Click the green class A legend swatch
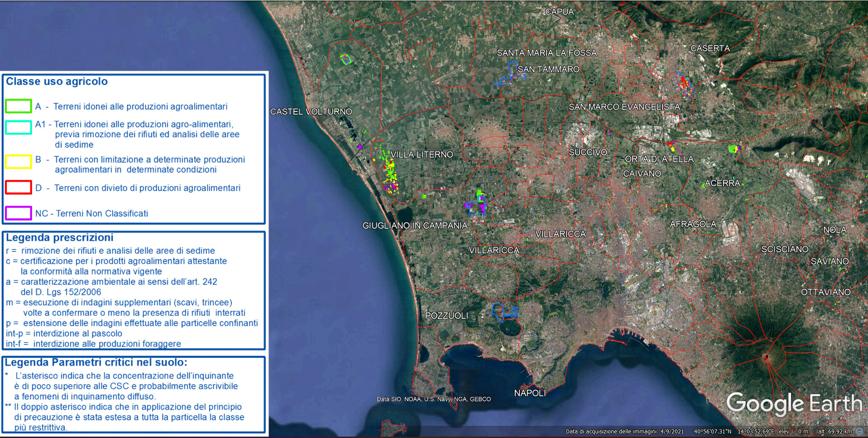Screen dimensions: 868x438 19,106
